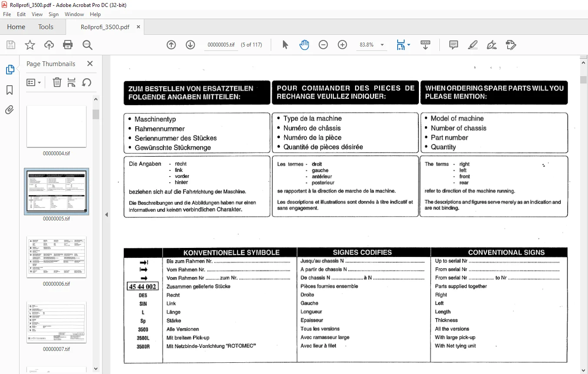Click the Save file icon
Screen dimensions: 588x374
pyautogui.click(x=11, y=45)
